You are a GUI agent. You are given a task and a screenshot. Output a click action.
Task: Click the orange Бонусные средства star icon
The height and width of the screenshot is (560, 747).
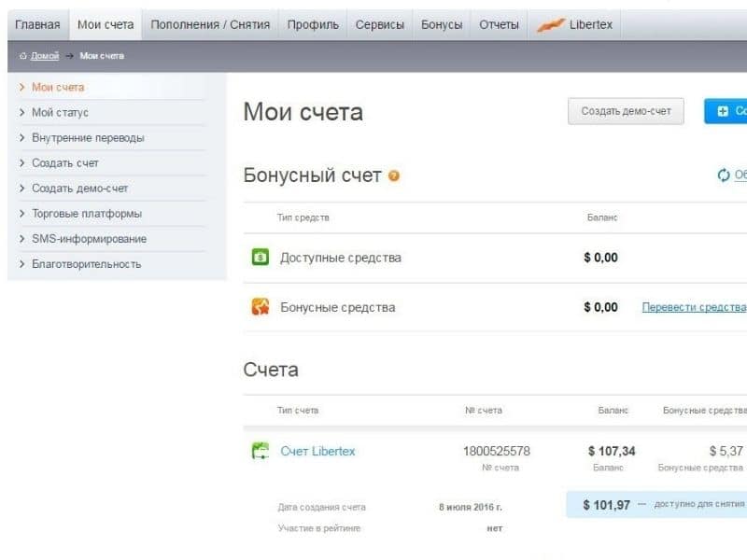tap(261, 307)
